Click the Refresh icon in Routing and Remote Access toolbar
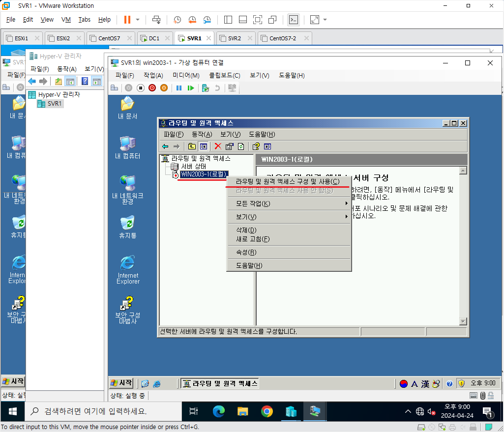The width and height of the screenshot is (504, 432). (241, 146)
